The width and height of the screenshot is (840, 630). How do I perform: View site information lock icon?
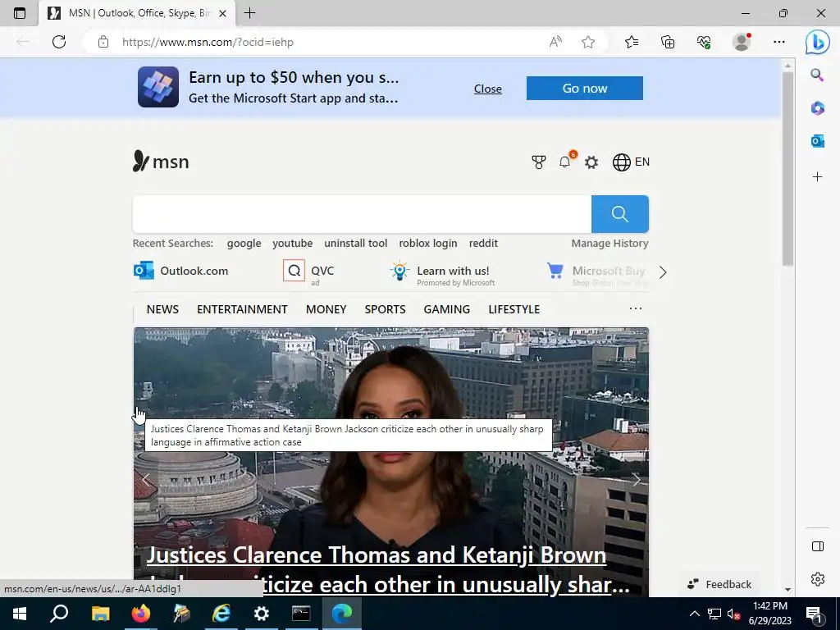[103, 42]
